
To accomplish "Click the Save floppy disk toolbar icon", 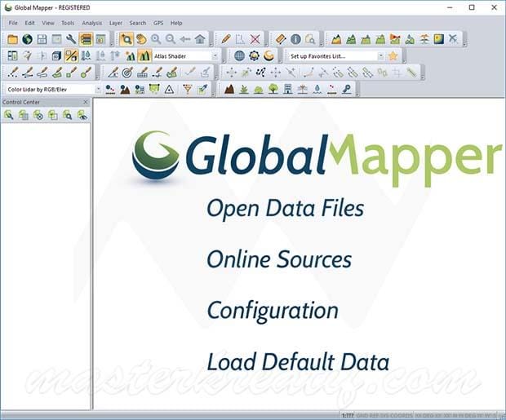I will point(42,39).
